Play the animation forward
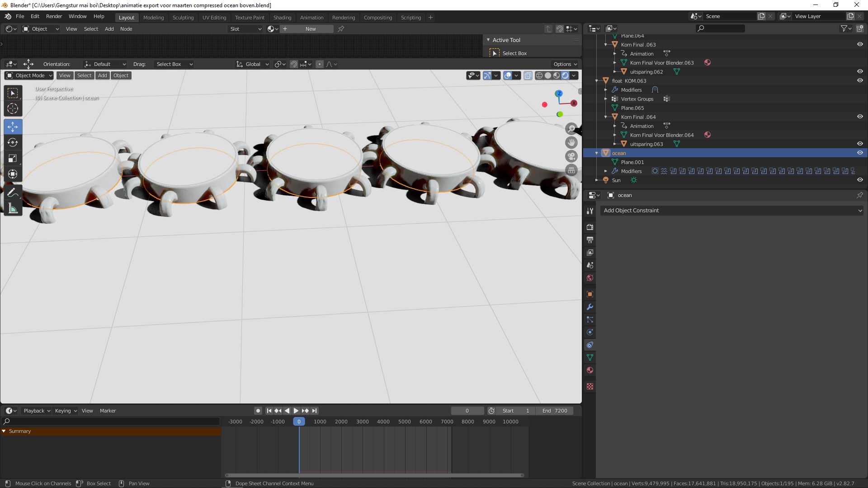868x488 pixels. click(296, 411)
